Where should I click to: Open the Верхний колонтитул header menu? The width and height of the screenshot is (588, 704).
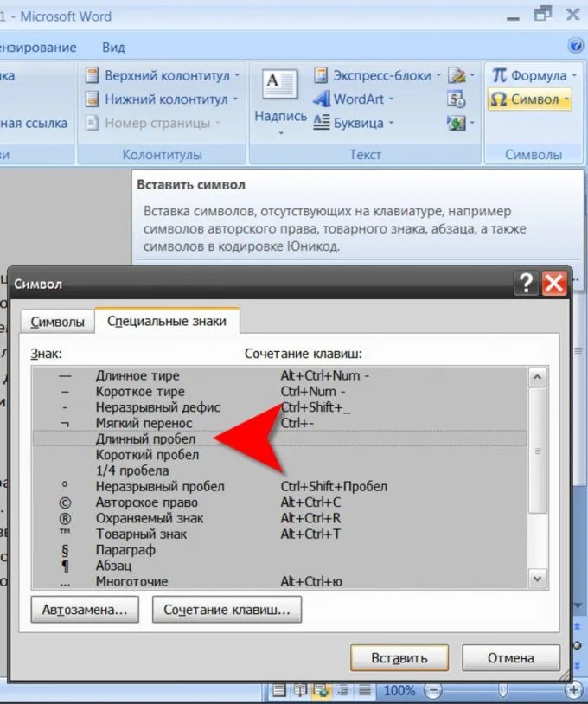[x=163, y=75]
